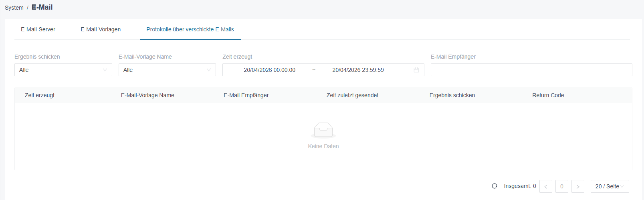Screen dimensions: 644x200
Task: Click the end date 20/04/2026 23:59:59
Action: coord(358,70)
